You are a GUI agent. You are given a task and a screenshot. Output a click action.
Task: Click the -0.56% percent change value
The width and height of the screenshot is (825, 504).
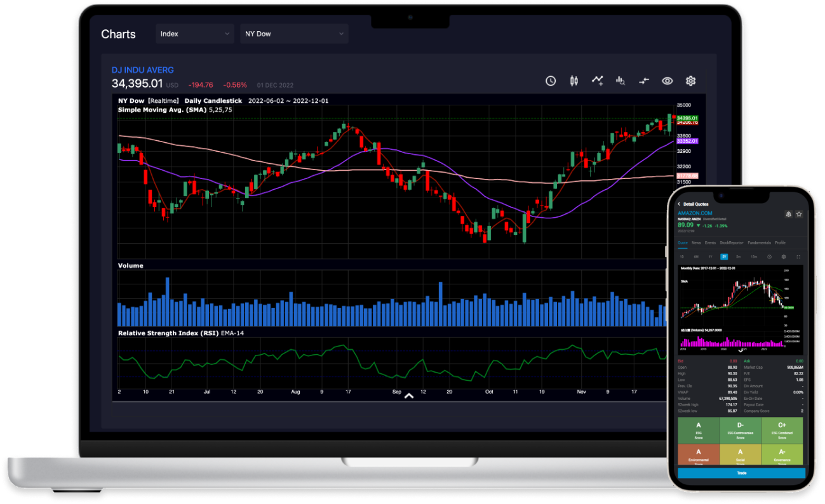click(235, 84)
